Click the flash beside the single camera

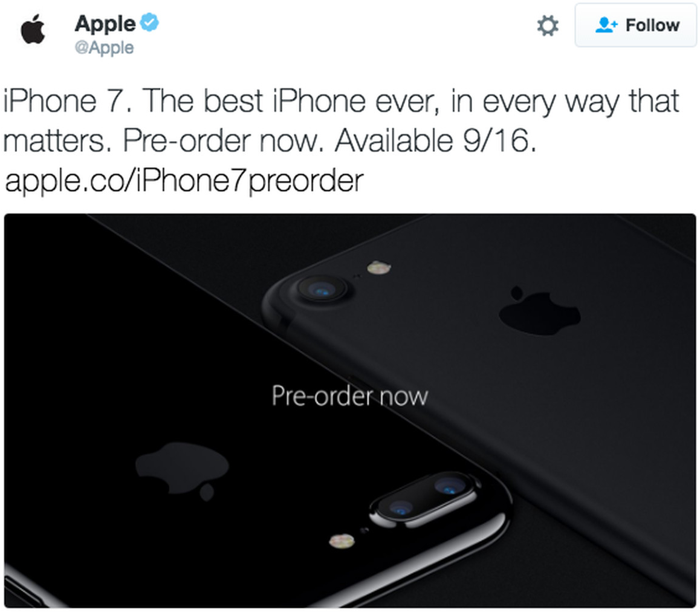click(379, 267)
